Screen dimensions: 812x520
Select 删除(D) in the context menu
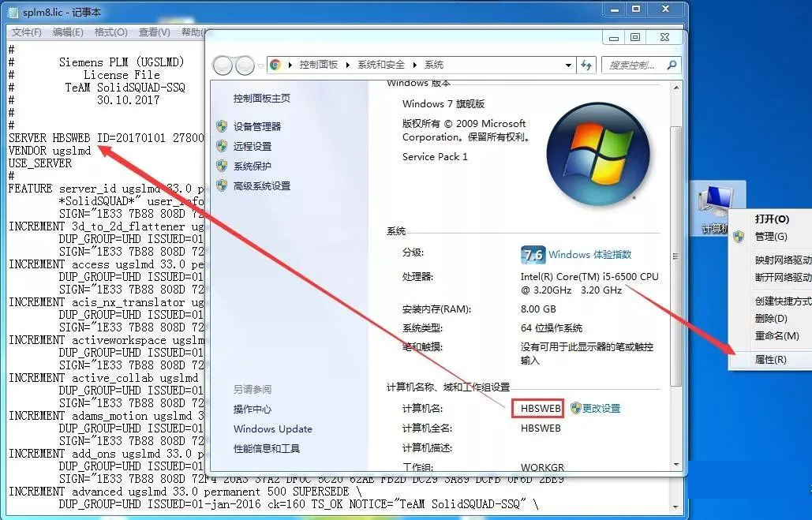(x=771, y=319)
